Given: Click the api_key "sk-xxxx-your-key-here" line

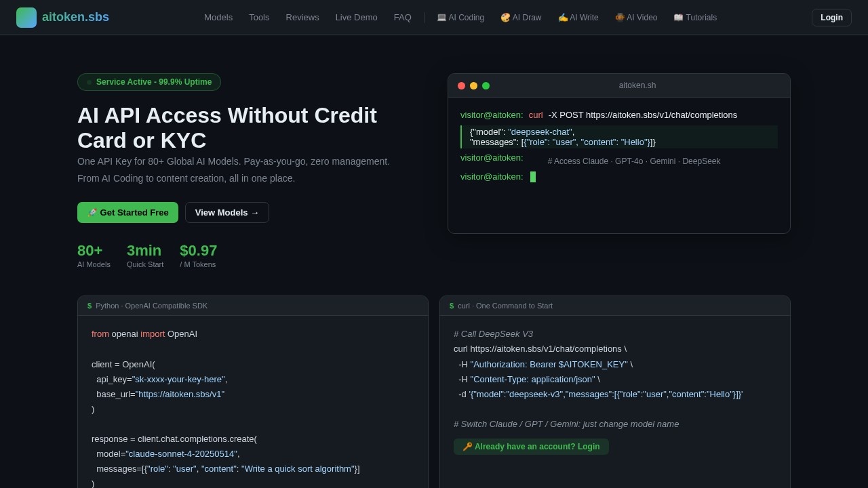Looking at the screenshot, I should [162, 380].
